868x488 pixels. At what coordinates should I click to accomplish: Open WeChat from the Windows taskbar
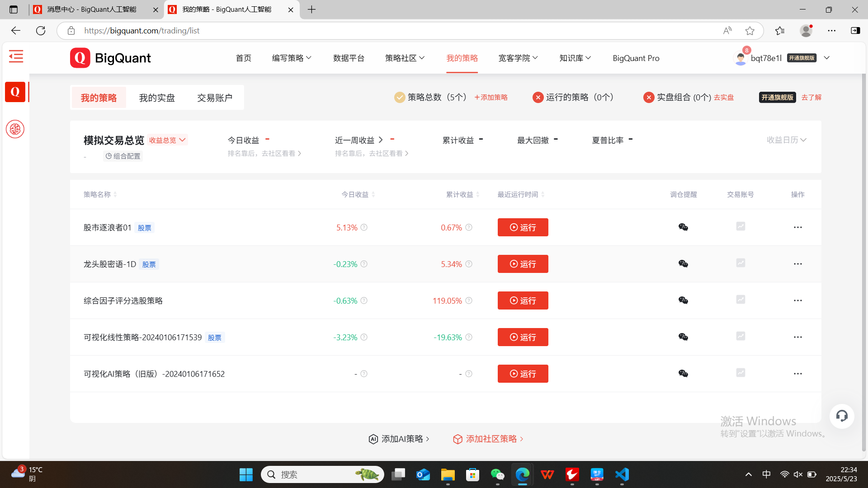click(x=497, y=474)
